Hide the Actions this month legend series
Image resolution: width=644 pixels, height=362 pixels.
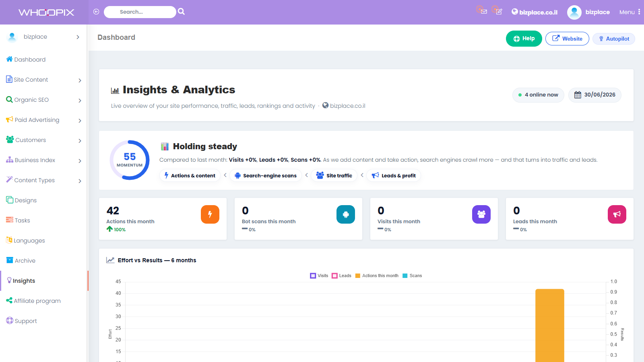click(377, 276)
